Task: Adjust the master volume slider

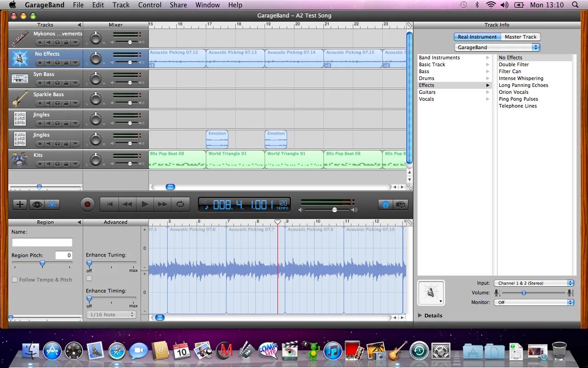Action: [x=334, y=210]
